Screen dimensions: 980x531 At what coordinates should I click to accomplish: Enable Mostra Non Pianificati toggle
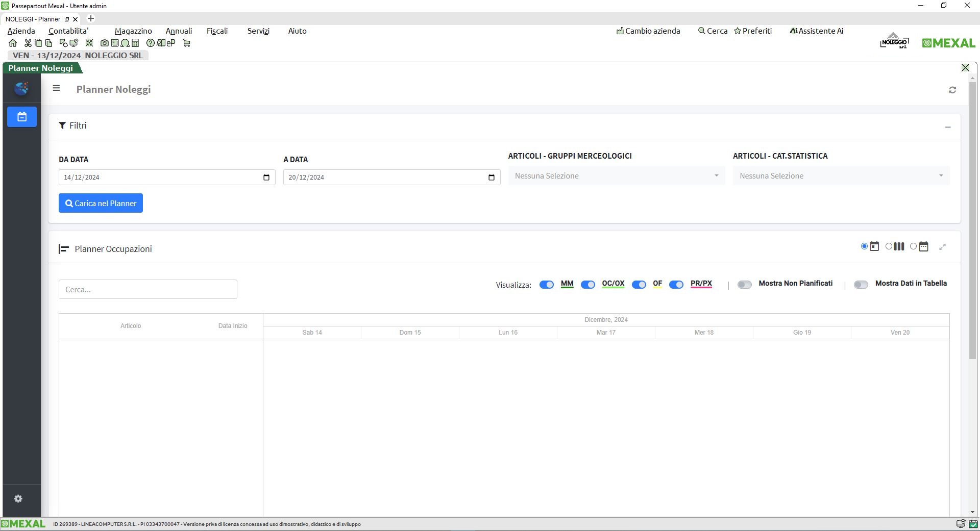coord(745,285)
